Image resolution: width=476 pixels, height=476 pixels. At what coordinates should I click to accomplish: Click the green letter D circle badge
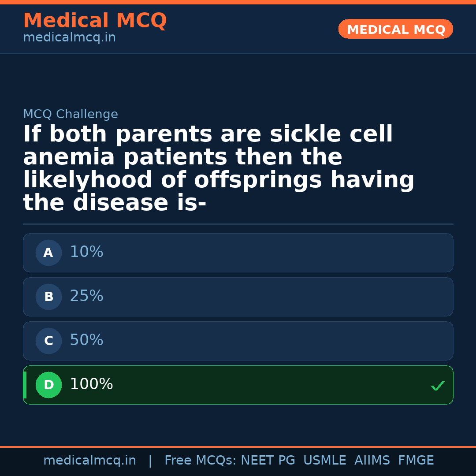tap(48, 385)
